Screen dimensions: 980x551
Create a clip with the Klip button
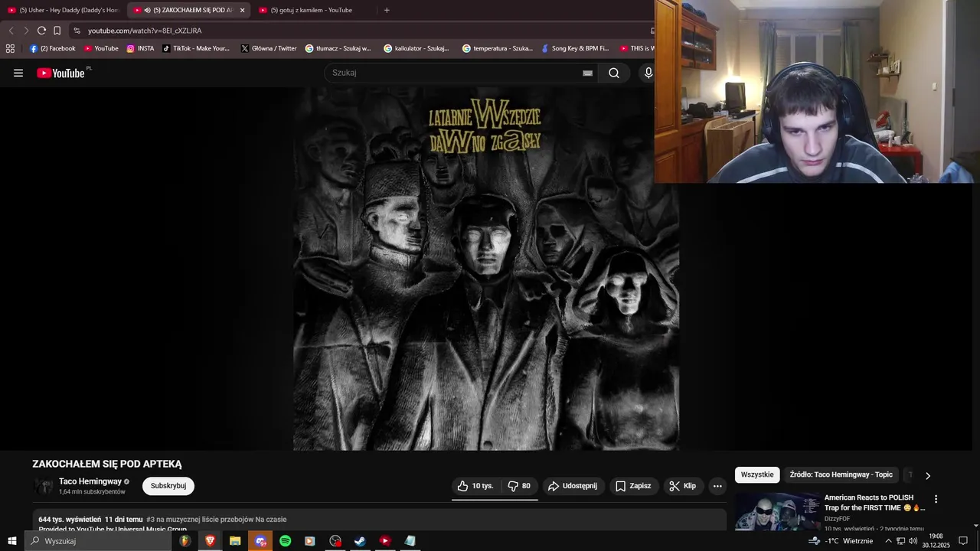coord(682,486)
